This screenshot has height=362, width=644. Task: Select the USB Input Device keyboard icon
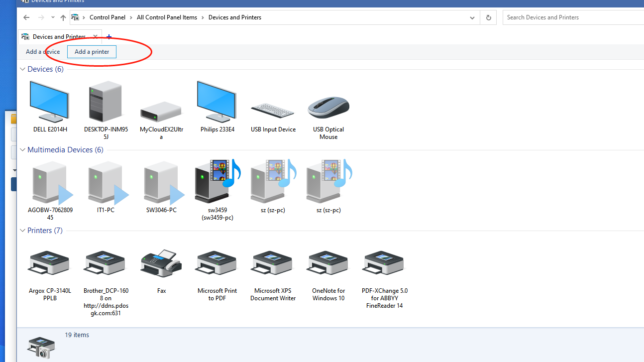pos(273,110)
